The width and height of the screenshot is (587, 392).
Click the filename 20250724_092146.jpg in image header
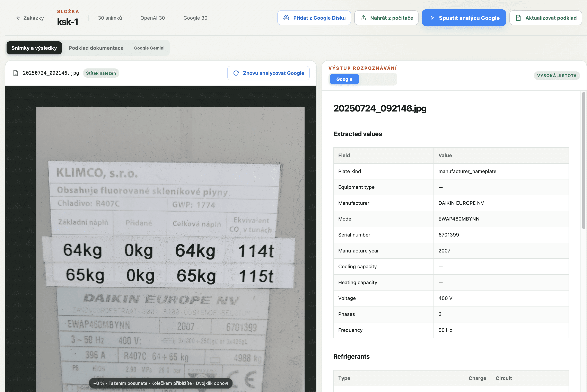pos(51,73)
